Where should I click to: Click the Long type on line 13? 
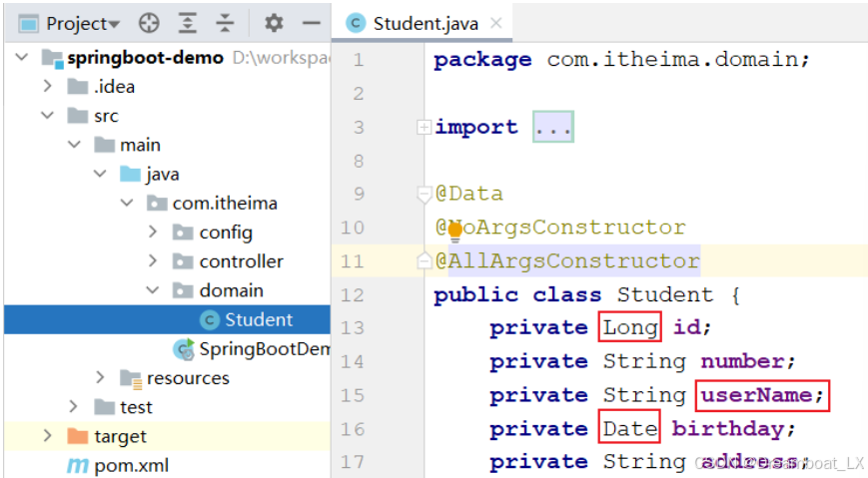[630, 327]
